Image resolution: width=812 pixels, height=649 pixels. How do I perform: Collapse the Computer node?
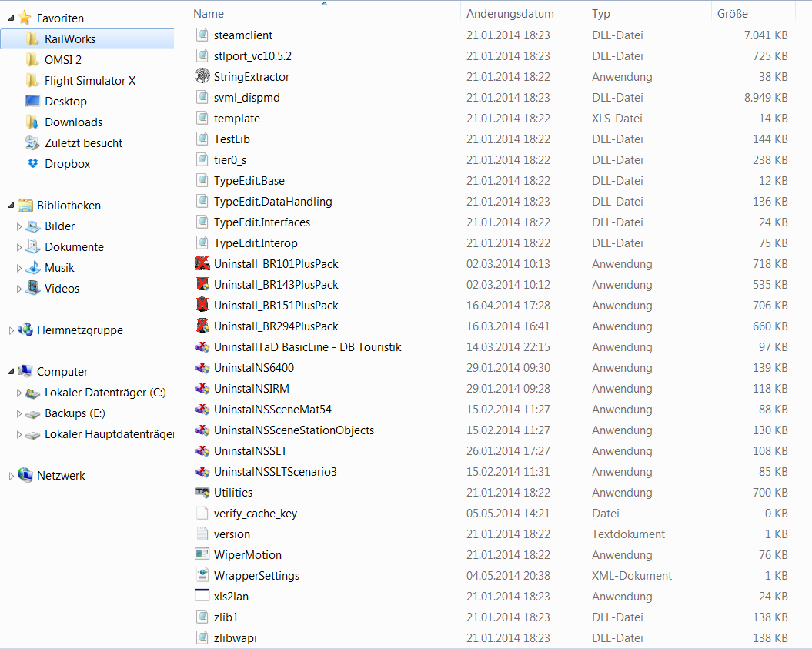click(11, 371)
